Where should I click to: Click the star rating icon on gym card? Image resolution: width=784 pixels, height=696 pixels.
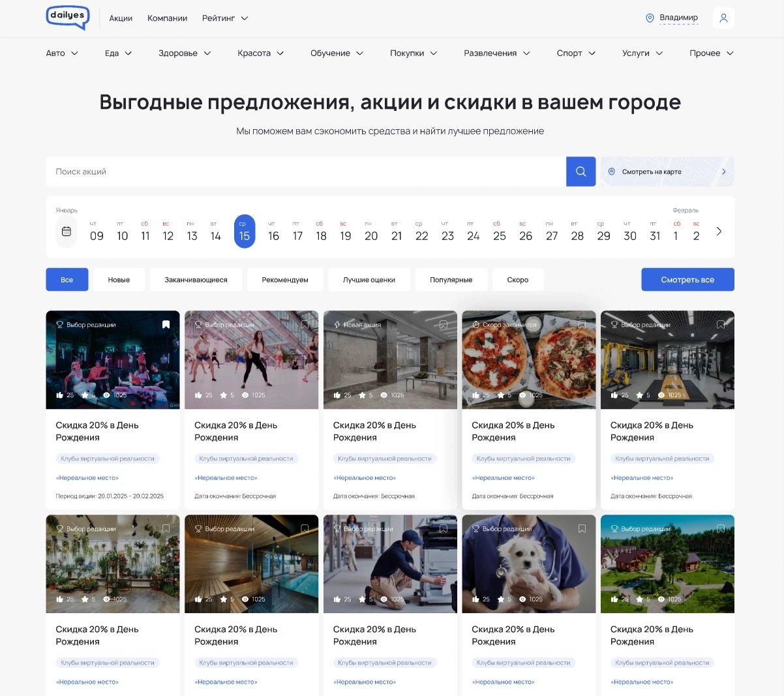tap(638, 395)
